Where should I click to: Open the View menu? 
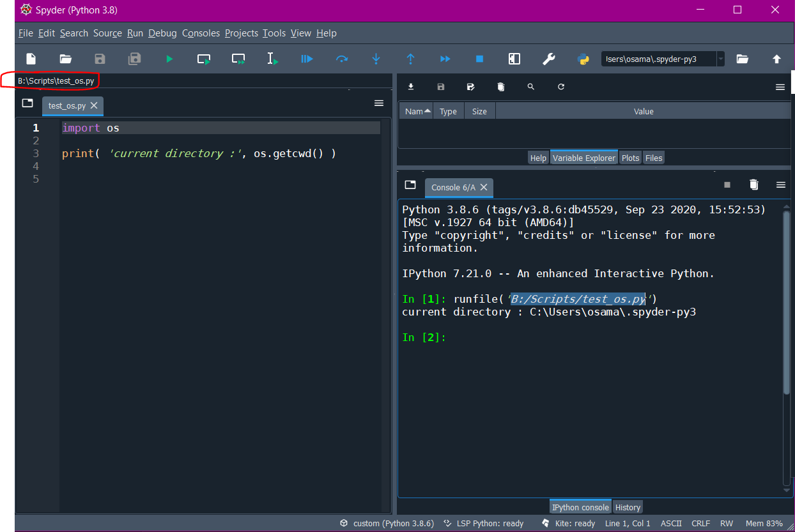301,33
